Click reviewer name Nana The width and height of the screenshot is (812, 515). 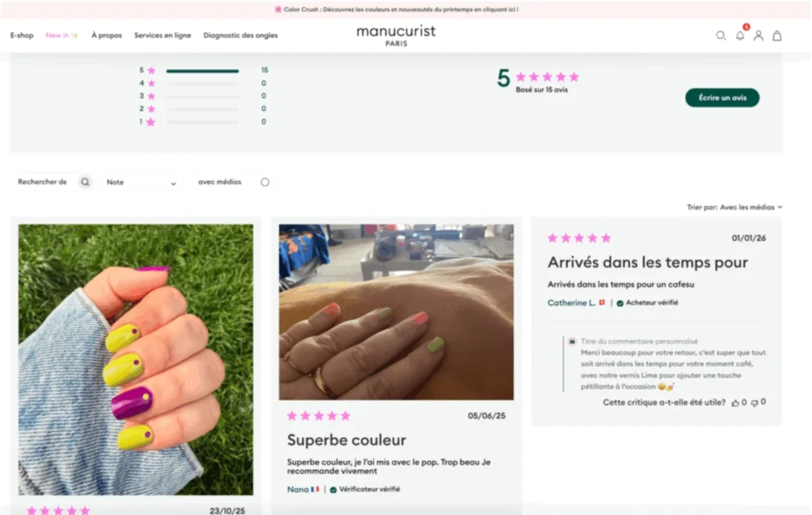tap(298, 489)
